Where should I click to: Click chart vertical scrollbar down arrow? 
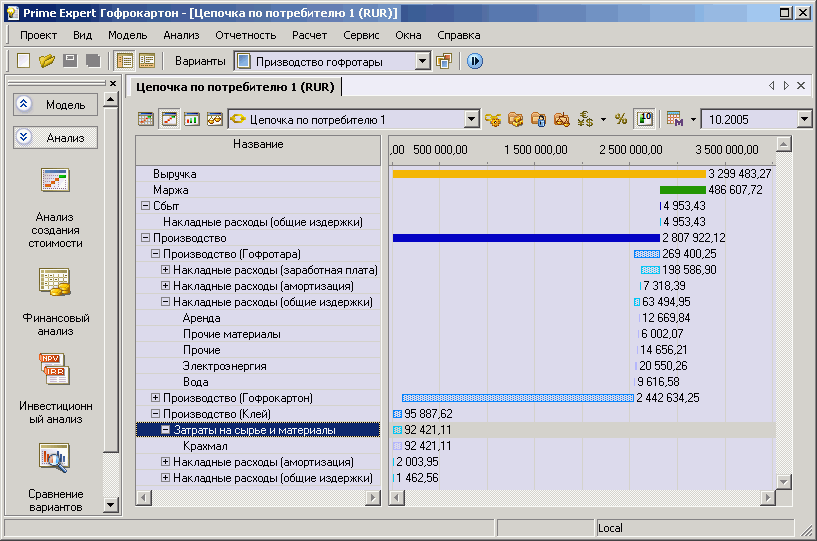(x=784, y=482)
